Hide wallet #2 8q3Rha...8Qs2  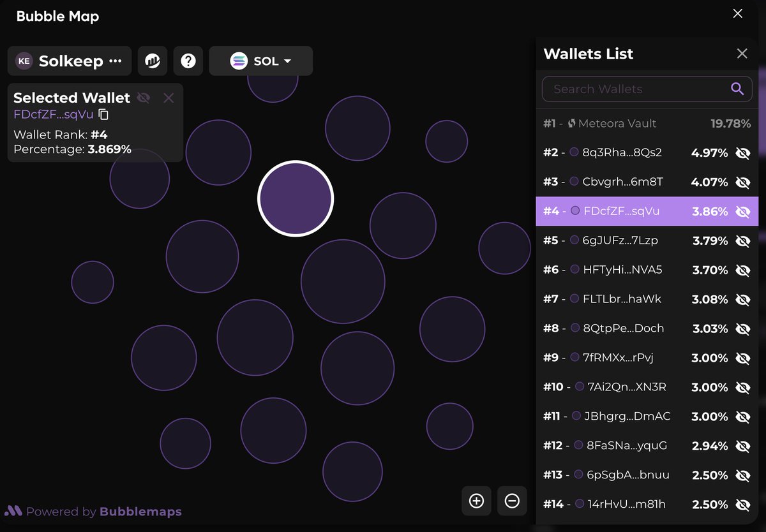(x=742, y=152)
